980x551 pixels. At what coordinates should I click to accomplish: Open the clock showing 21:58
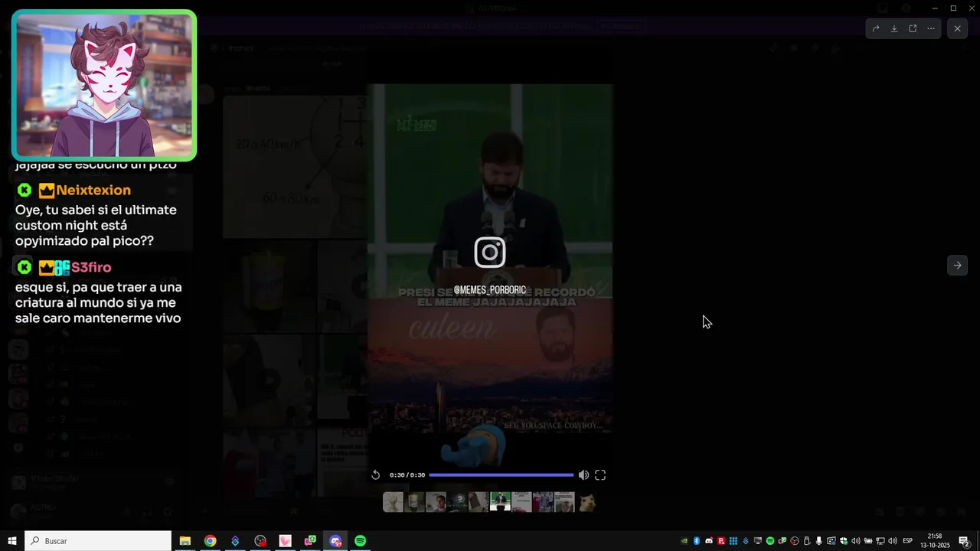935,541
